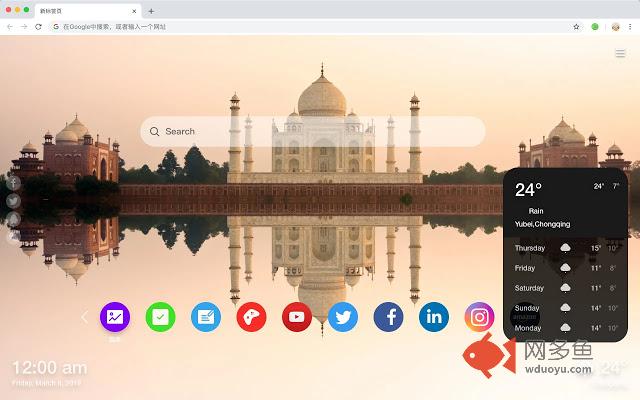Click the browser forward arrow

24,27
